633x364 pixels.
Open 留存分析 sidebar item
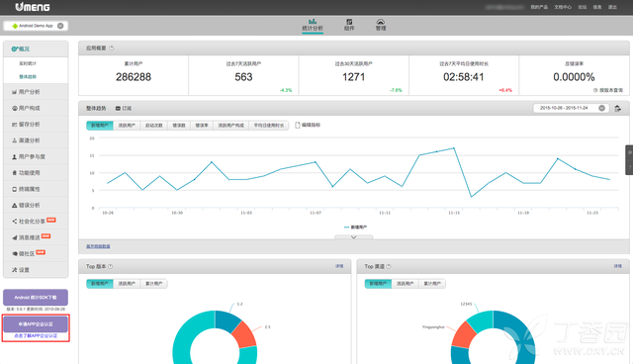(36, 125)
